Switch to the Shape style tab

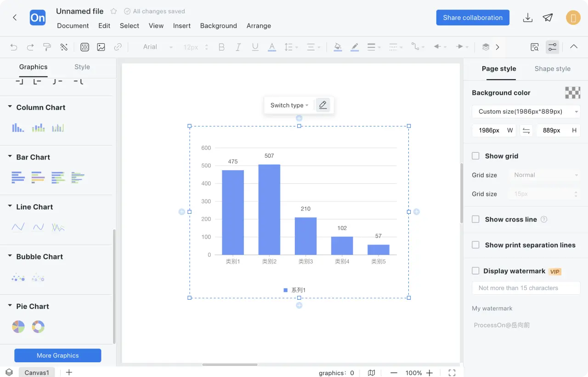click(x=552, y=69)
